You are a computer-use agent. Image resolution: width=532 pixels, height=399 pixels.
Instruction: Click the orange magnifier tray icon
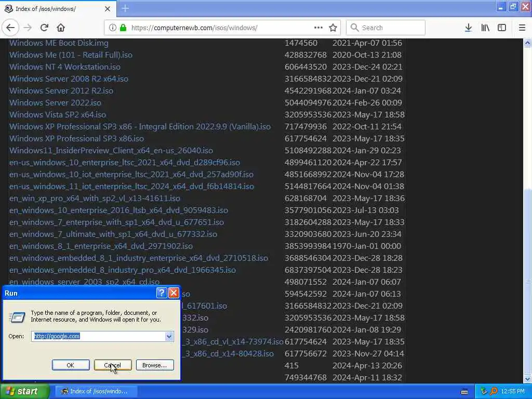(x=494, y=391)
